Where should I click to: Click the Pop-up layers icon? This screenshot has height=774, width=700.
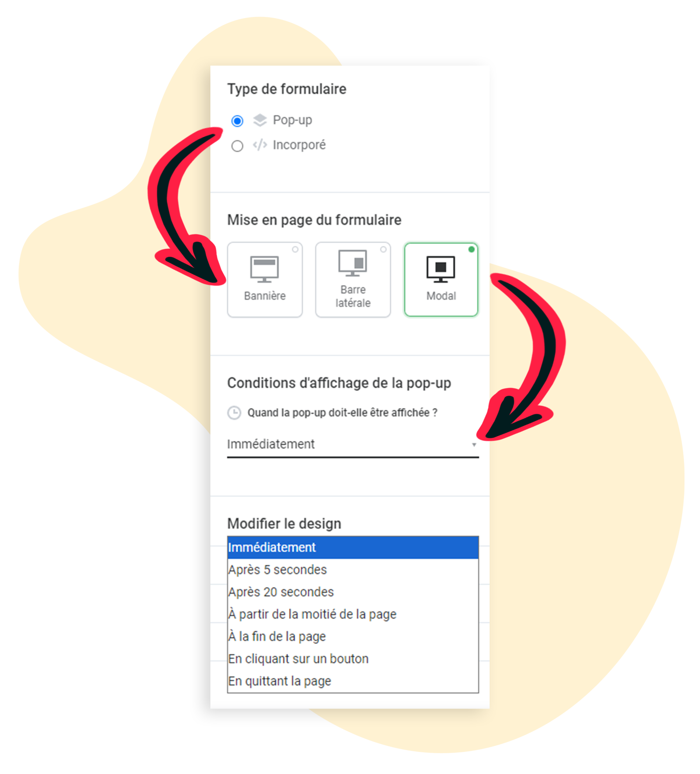pos(260,120)
